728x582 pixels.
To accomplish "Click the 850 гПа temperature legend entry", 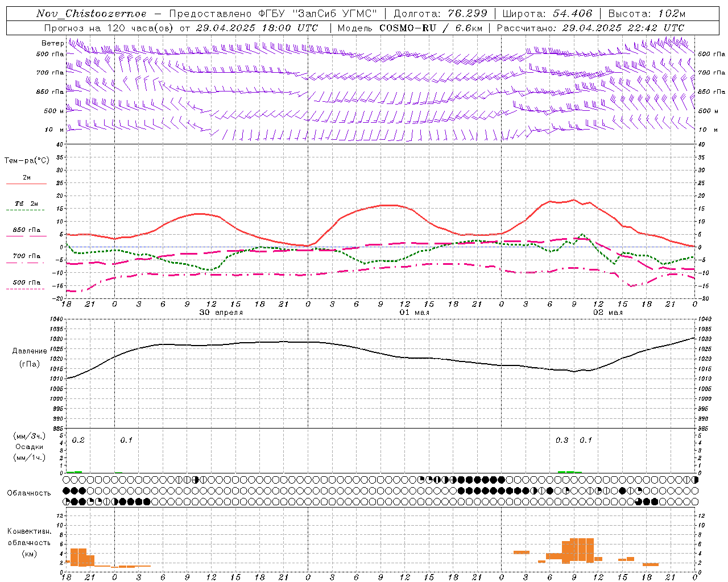I will coord(26,230).
